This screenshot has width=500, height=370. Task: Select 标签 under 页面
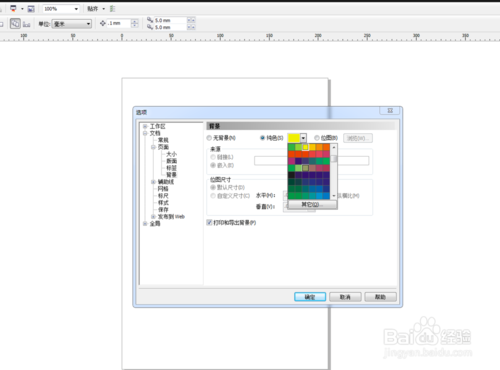pyautogui.click(x=171, y=168)
